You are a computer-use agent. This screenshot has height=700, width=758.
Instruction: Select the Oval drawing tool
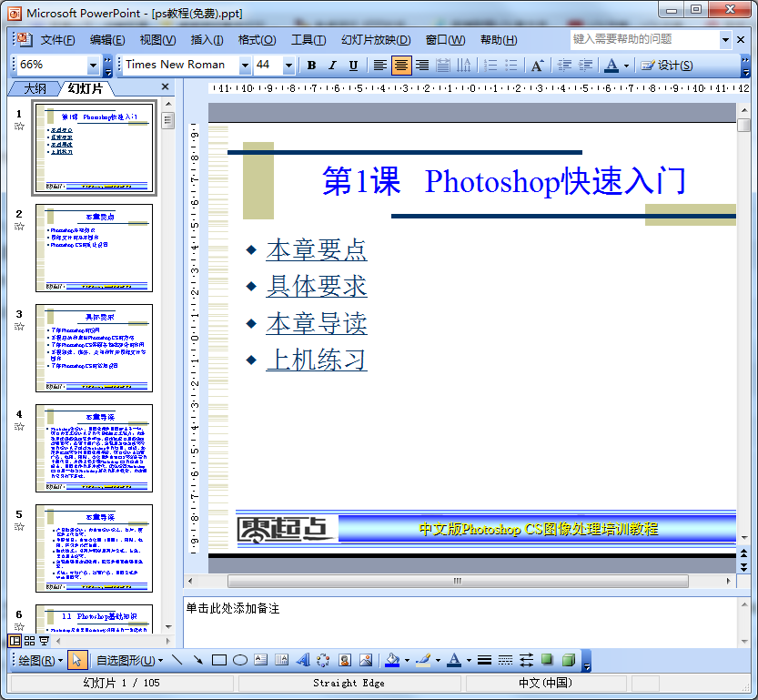240,660
